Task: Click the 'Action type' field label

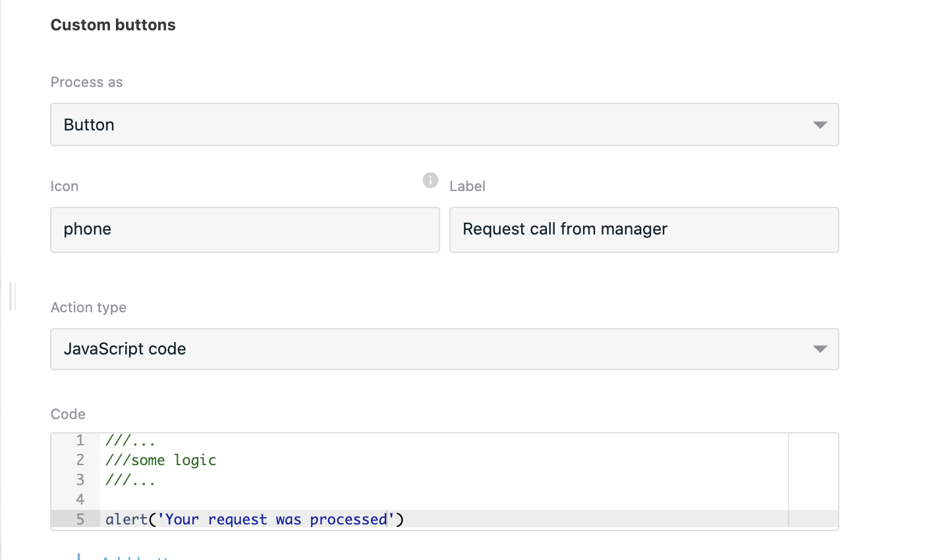Action: [88, 308]
